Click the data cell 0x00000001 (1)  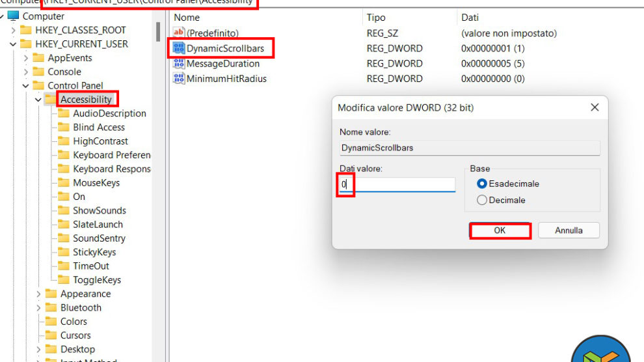tap(493, 48)
